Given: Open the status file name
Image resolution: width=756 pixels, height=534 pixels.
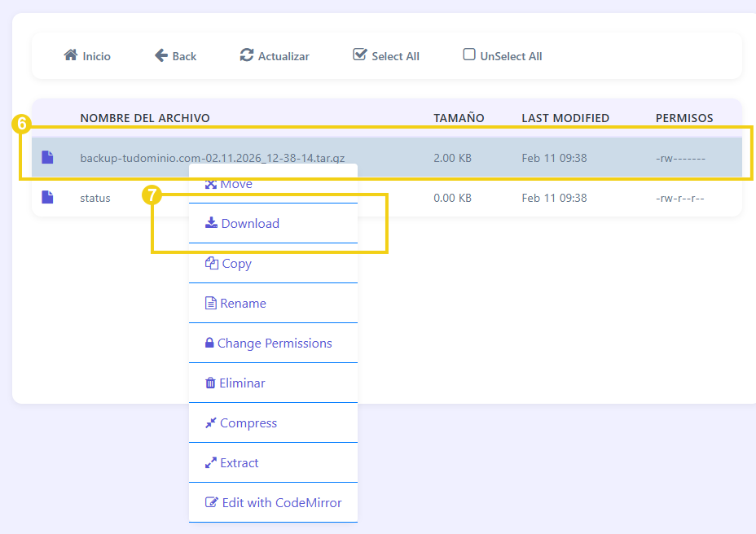Looking at the screenshot, I should (94, 197).
